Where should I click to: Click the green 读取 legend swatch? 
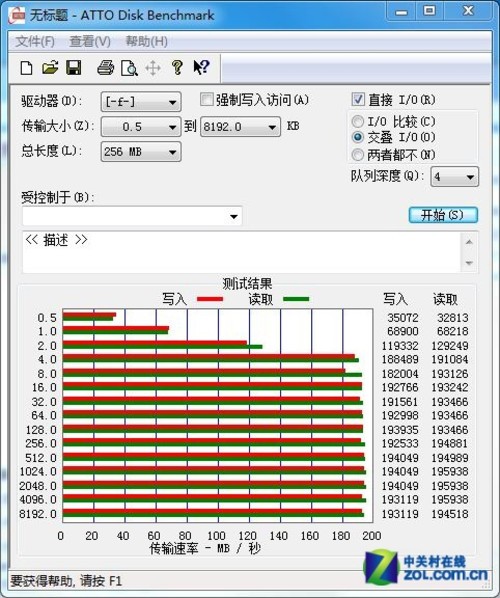[296, 299]
